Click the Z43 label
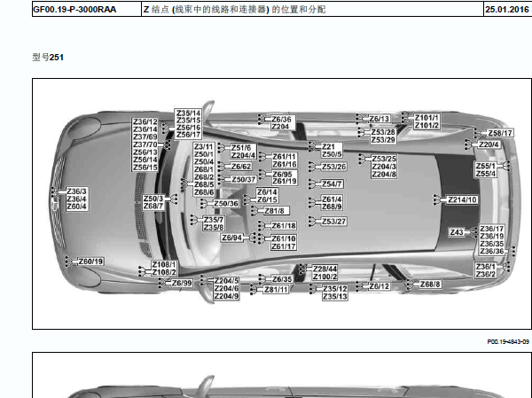The image size is (532, 398). pyautogui.click(x=457, y=232)
